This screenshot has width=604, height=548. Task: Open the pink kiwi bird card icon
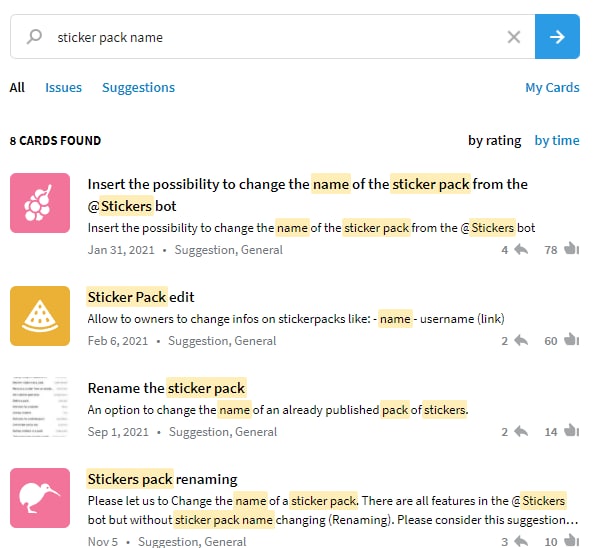(40, 498)
